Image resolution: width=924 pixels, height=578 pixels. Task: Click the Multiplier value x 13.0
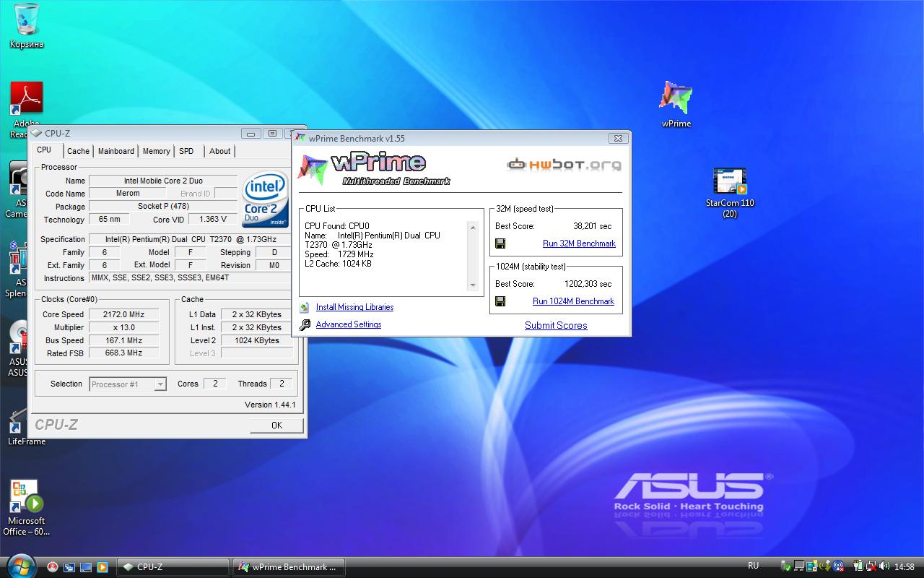[x=123, y=327]
